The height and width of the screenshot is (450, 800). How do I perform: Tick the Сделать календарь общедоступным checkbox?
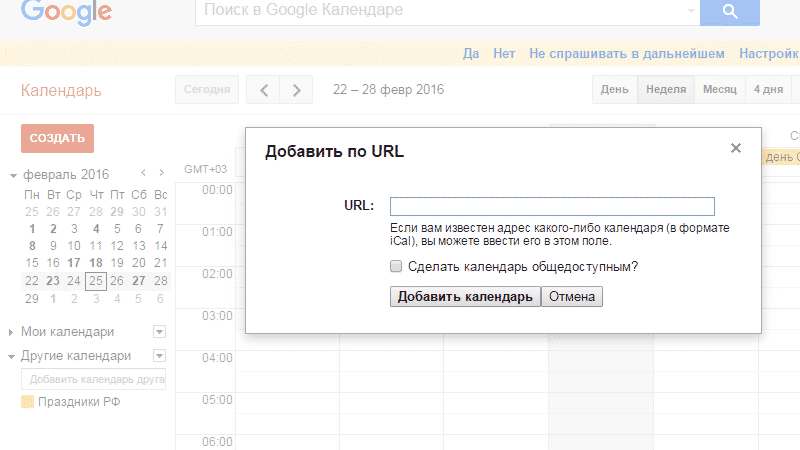[x=396, y=266]
